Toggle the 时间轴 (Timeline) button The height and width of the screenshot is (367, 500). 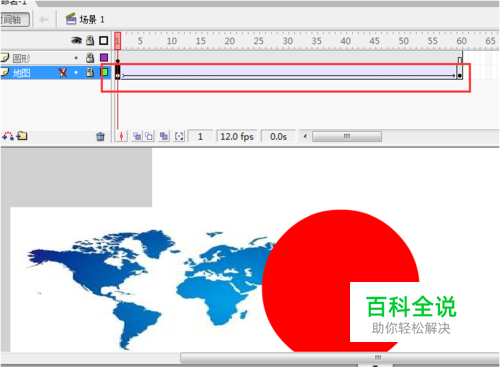pos(14,20)
